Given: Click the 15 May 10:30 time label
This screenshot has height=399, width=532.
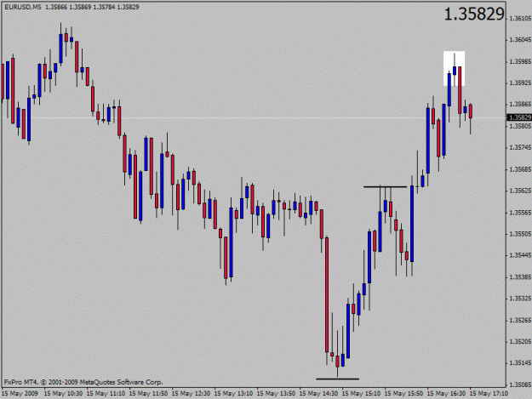Looking at the screenshot, I should [64, 394].
